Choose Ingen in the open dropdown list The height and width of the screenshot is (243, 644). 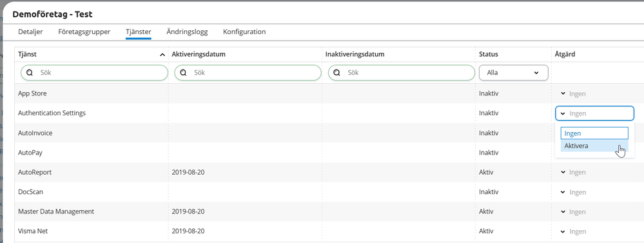[x=594, y=133]
